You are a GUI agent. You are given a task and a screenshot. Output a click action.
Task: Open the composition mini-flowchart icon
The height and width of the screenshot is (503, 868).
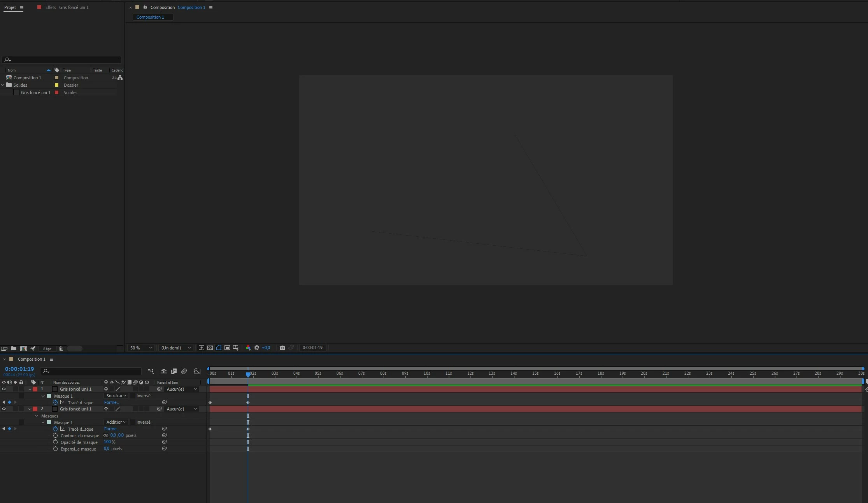(x=151, y=371)
